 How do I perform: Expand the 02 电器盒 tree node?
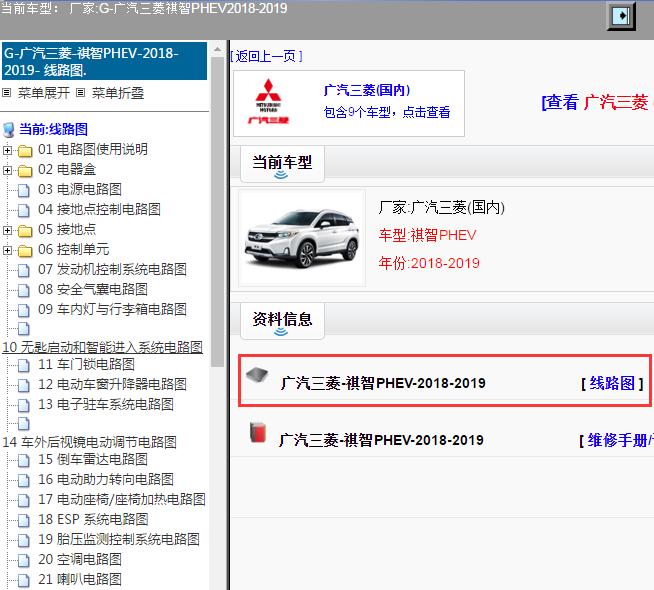pos(7,170)
